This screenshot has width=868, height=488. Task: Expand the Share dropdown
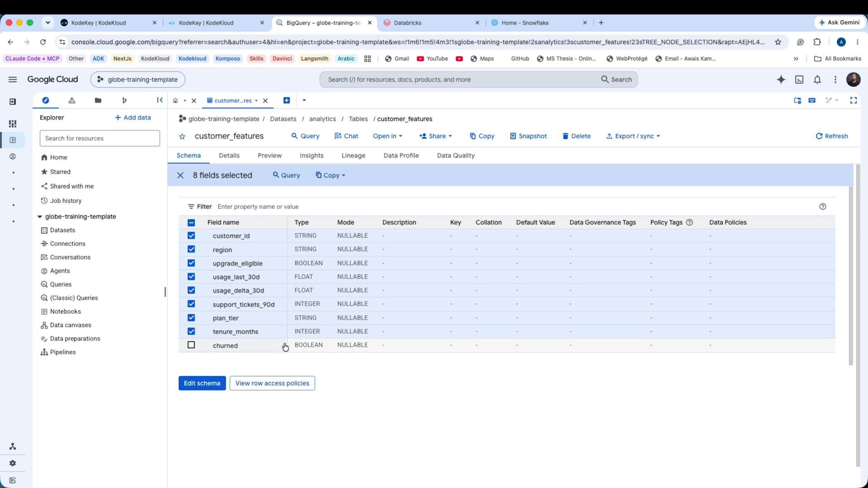pyautogui.click(x=436, y=136)
